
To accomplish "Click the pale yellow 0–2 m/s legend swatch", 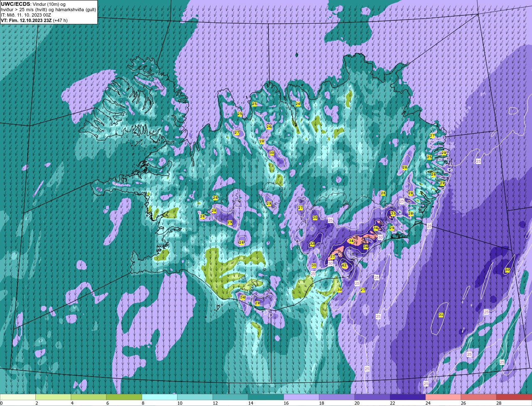I will pos(18,397).
